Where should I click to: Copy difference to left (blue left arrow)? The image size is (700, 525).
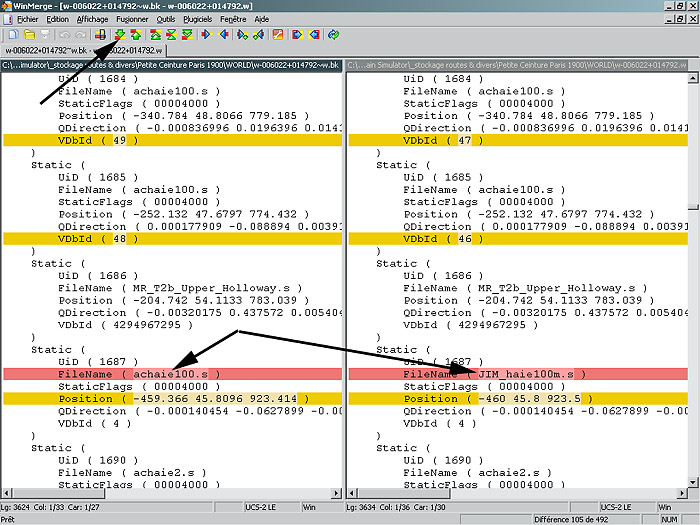[x=223, y=34]
